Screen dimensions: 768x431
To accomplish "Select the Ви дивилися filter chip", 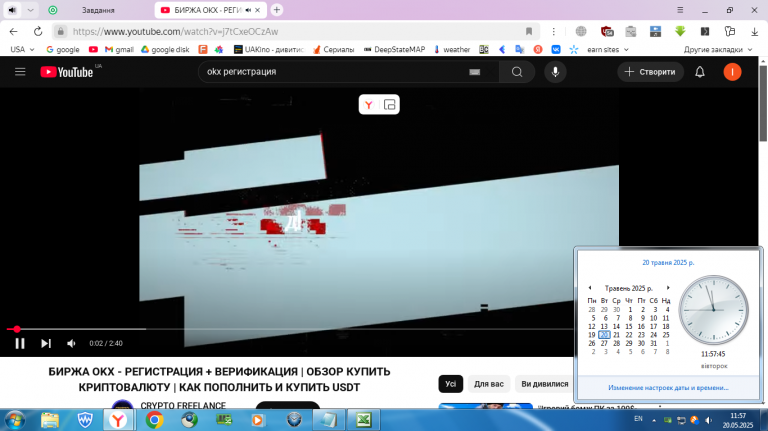I will [544, 384].
